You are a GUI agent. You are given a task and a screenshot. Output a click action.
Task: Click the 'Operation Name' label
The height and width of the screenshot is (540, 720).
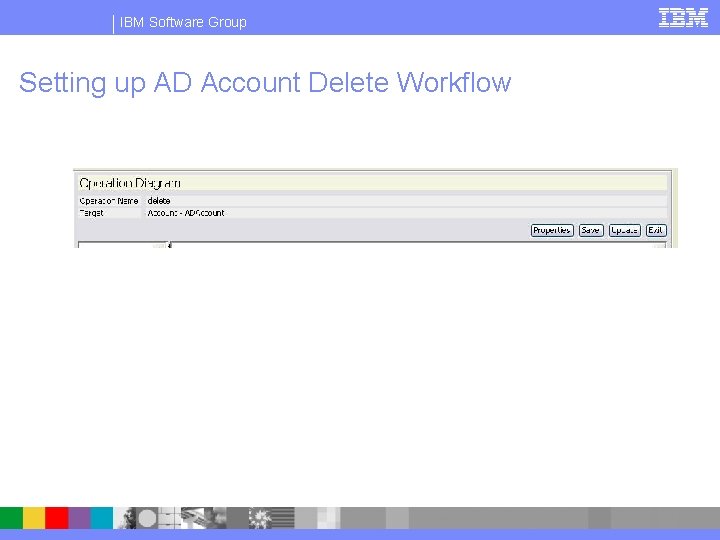pos(109,201)
